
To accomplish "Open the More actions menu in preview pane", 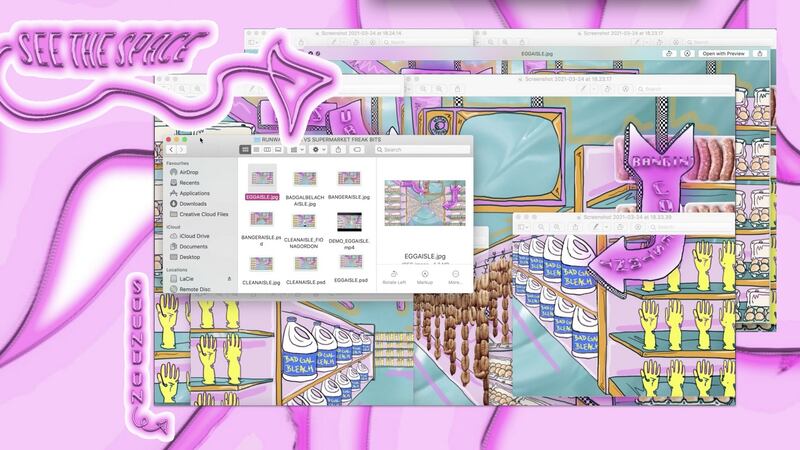I will (x=455, y=276).
